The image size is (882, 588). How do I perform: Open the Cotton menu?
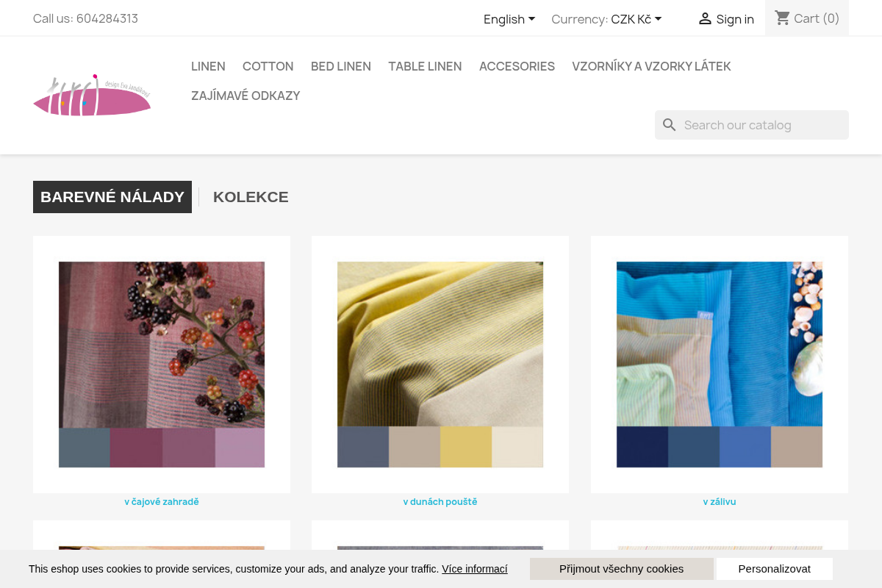pyautogui.click(x=268, y=66)
